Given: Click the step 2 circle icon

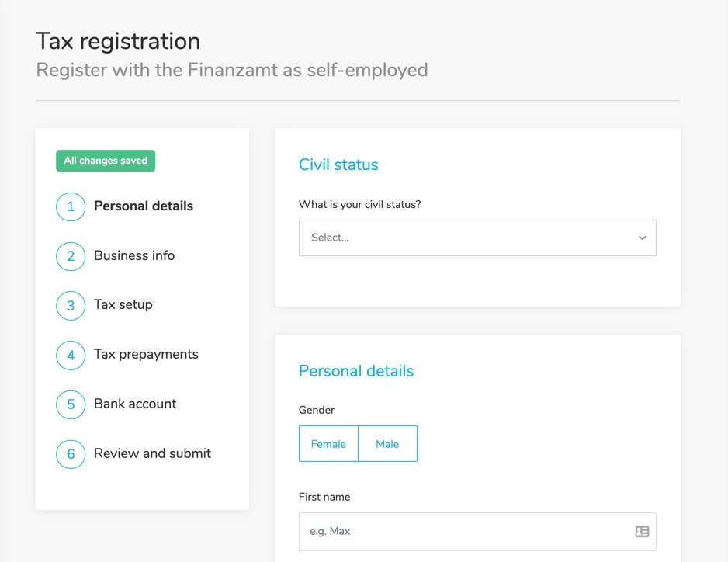Looking at the screenshot, I should [71, 256].
